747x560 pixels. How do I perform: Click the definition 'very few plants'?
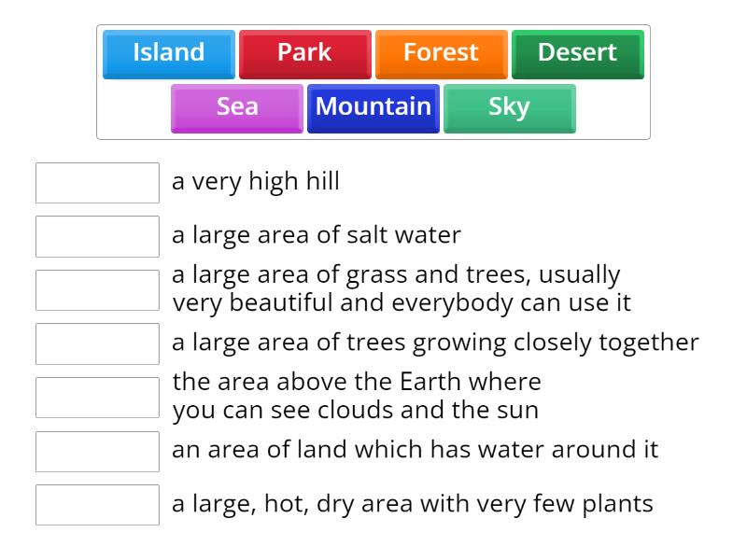pos(413,504)
